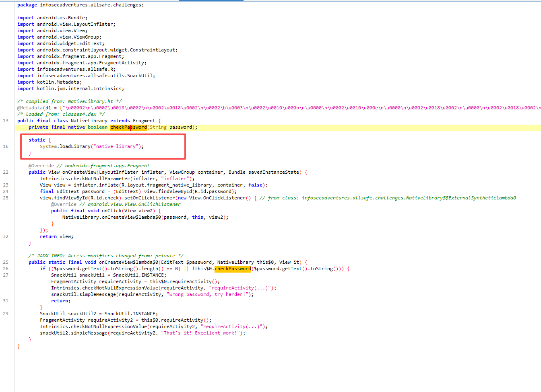The image size is (541, 392).
Task: Select the "native_library" string in loadLibrary
Action: tap(116, 146)
